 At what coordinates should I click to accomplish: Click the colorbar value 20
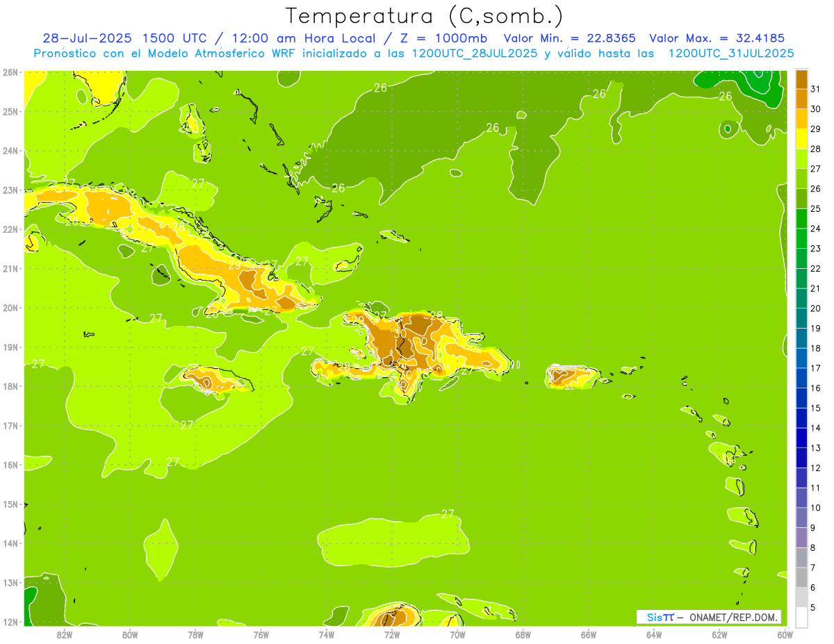[x=816, y=308]
